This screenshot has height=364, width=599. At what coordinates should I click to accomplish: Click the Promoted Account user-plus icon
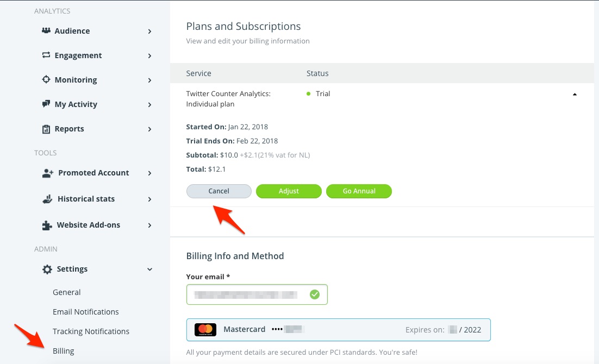48,173
